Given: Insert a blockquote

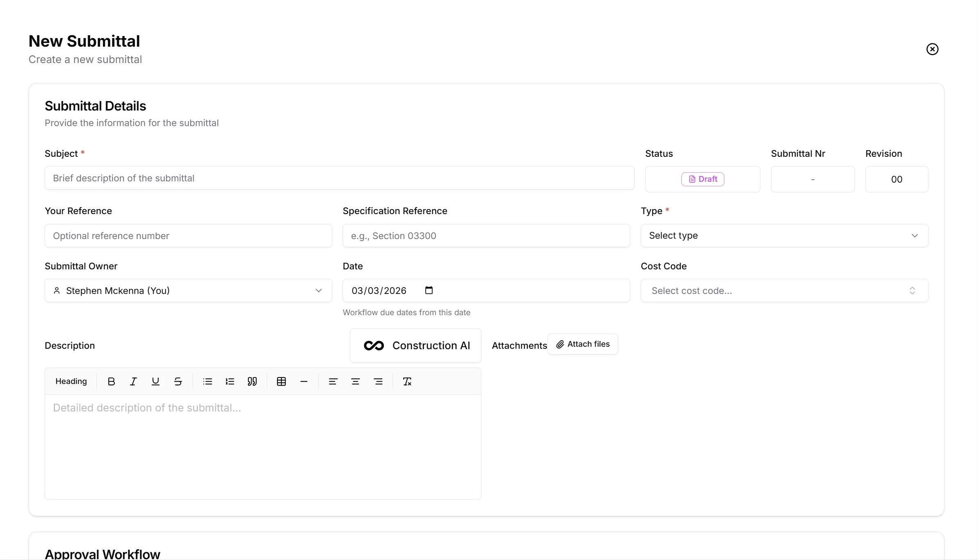Looking at the screenshot, I should [x=252, y=381].
